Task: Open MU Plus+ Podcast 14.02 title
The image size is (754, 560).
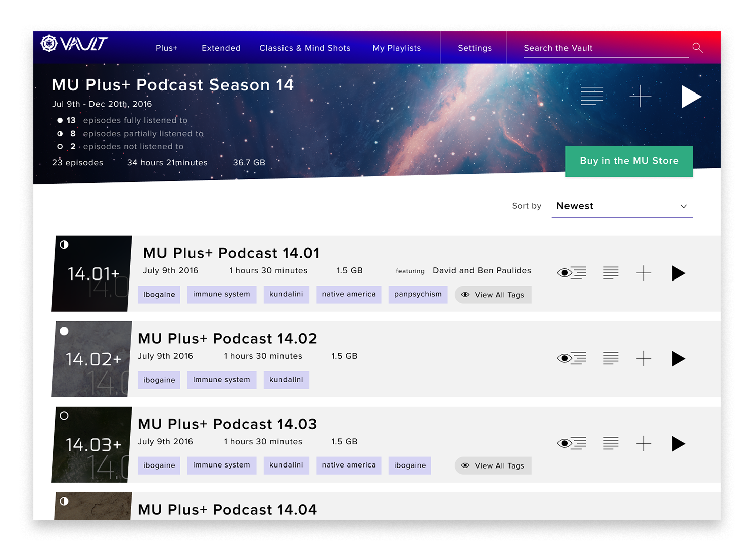Action: (227, 338)
